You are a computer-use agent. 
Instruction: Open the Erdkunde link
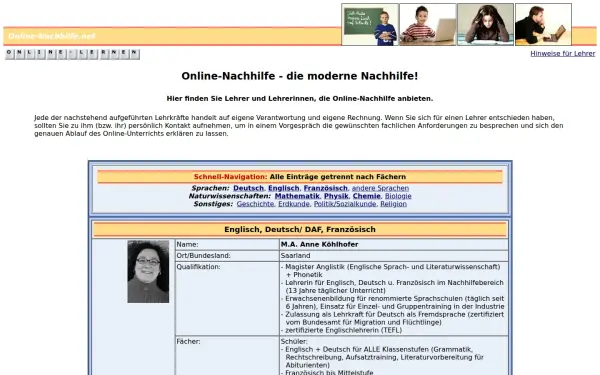coord(294,204)
